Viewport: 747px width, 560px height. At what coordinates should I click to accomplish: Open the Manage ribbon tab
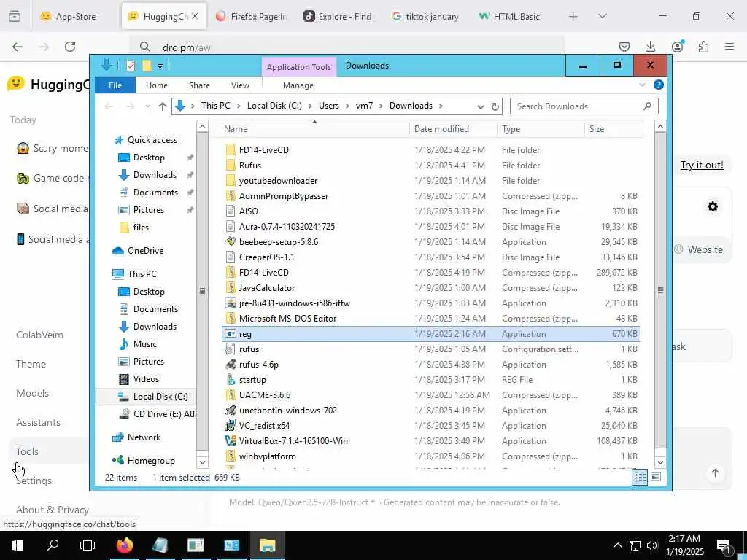click(x=298, y=85)
